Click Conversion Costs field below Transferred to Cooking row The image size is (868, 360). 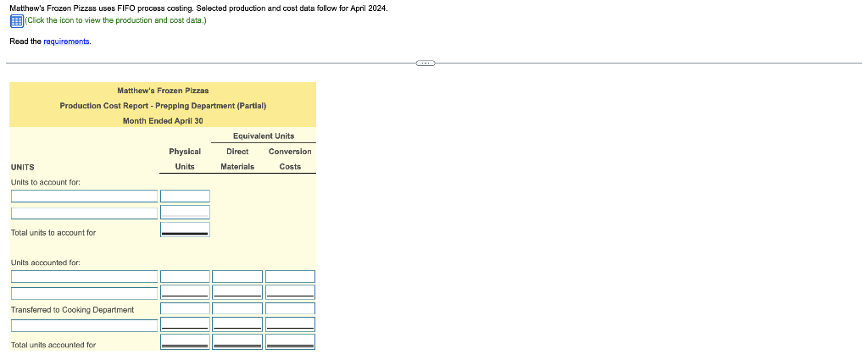coord(290,324)
